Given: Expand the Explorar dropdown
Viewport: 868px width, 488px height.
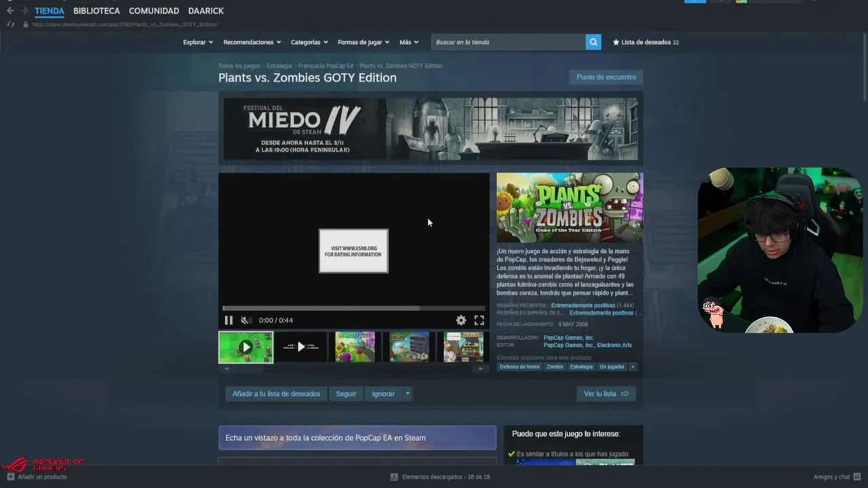Looking at the screenshot, I should [198, 42].
